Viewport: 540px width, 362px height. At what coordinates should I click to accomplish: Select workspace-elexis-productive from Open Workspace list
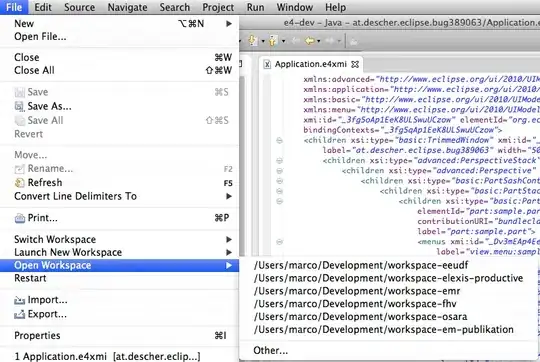point(388,278)
